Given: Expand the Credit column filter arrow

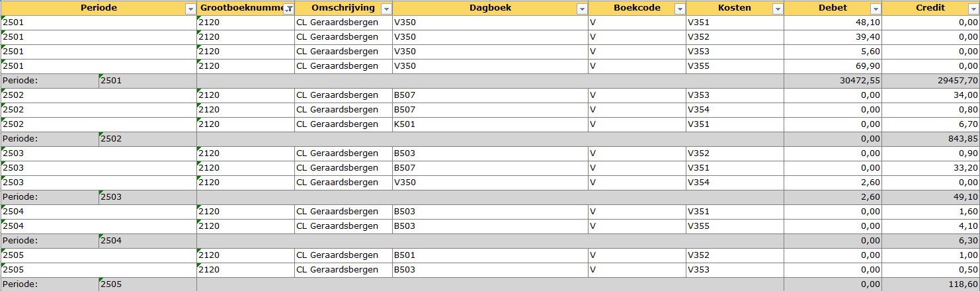Looking at the screenshot, I should click(x=973, y=9).
